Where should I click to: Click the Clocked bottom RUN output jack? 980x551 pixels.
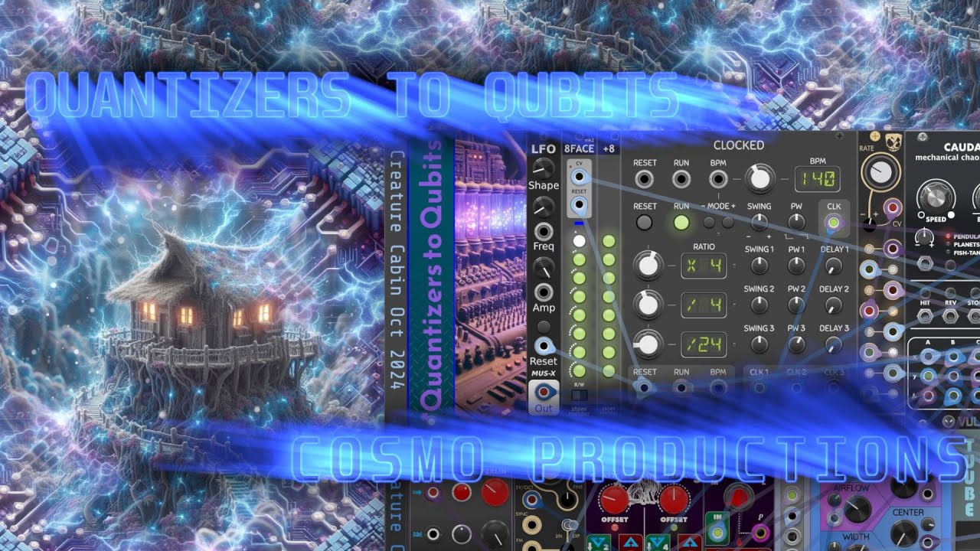(x=681, y=387)
